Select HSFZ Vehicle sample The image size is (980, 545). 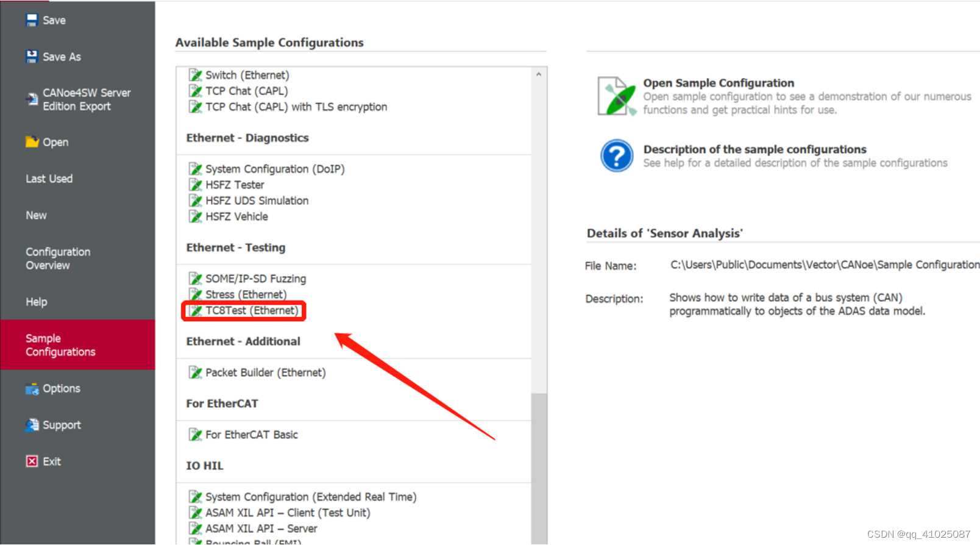pyautogui.click(x=236, y=216)
